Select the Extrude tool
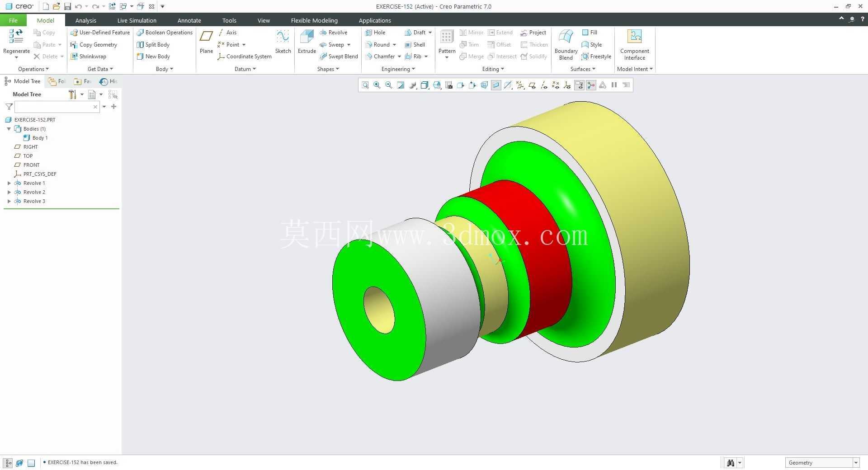 pyautogui.click(x=307, y=42)
